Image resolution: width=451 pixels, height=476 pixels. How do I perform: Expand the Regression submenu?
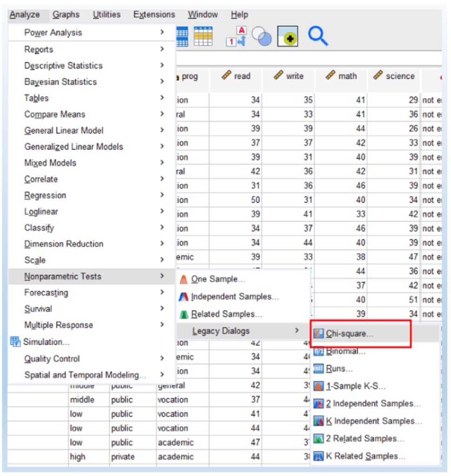(x=45, y=195)
